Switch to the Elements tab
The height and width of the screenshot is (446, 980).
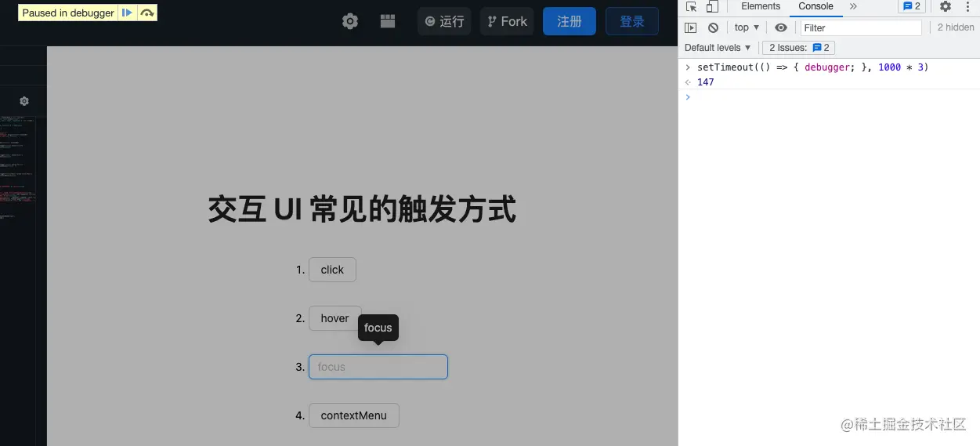(x=761, y=6)
